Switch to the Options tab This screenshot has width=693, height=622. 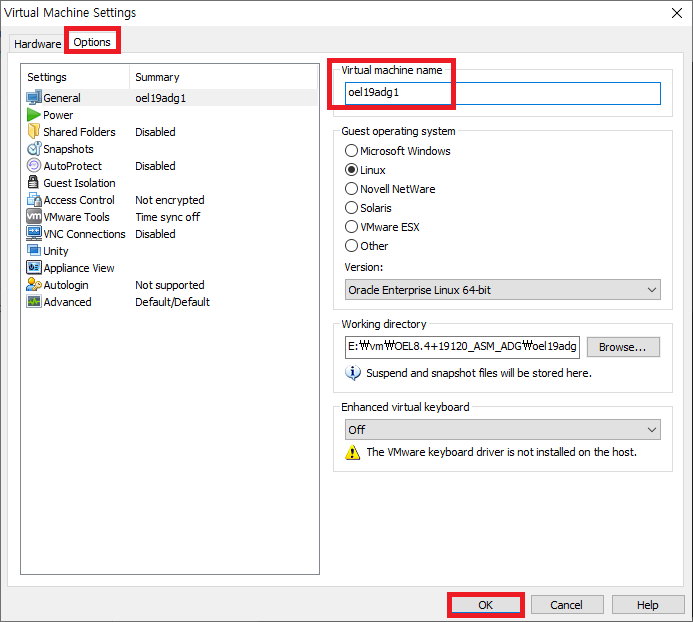point(92,42)
